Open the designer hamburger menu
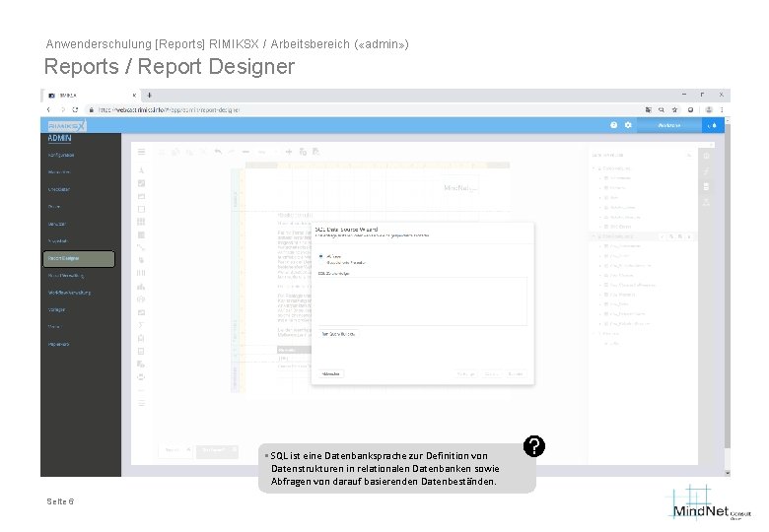Screen dimensions: 769x532 point(141,152)
